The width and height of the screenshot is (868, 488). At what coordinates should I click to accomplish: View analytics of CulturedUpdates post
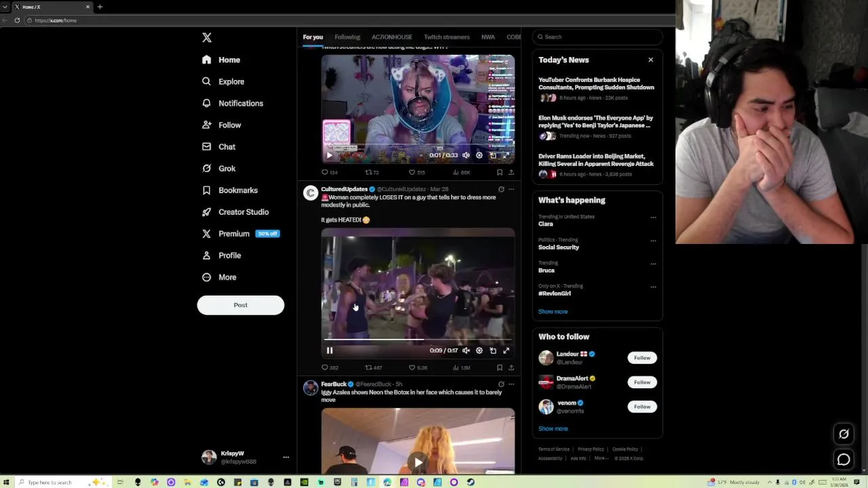461,367
